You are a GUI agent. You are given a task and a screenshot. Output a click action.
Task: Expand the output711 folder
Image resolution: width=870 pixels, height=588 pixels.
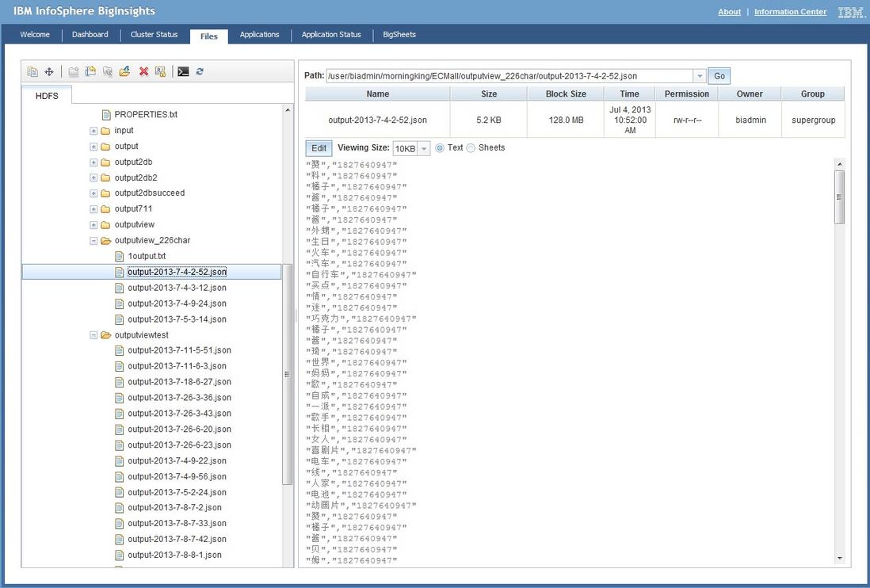(x=93, y=209)
